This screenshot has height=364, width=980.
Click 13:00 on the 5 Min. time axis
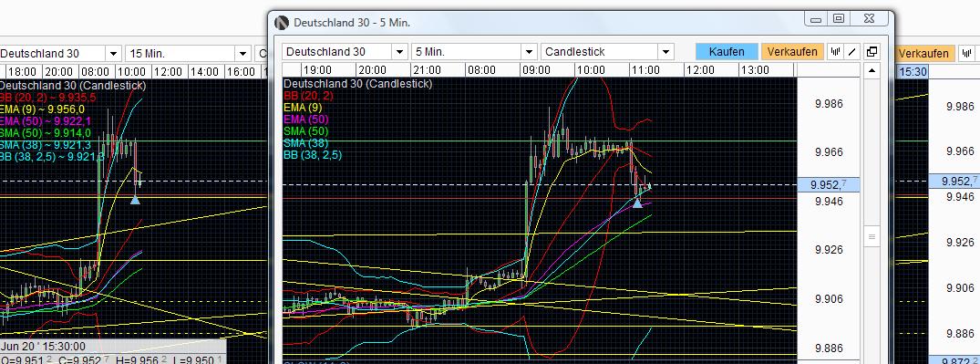point(755,70)
